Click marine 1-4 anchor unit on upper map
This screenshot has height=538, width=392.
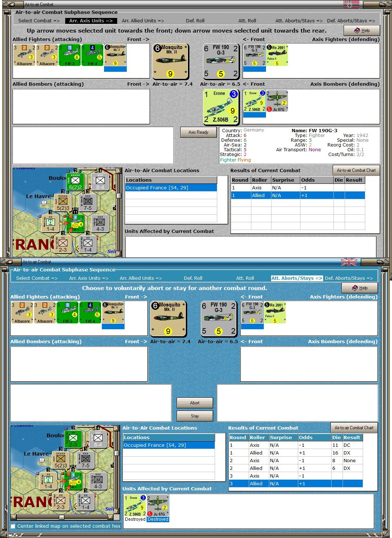coord(50,224)
